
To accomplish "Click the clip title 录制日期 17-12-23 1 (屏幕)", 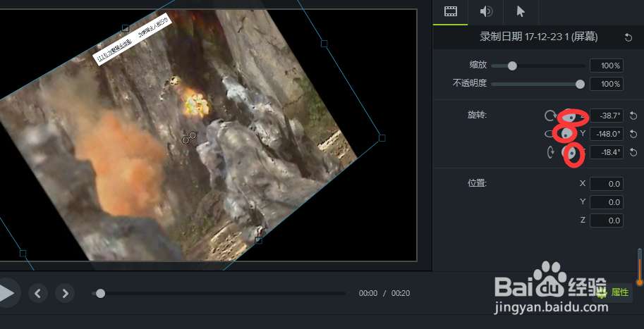I will [538, 37].
